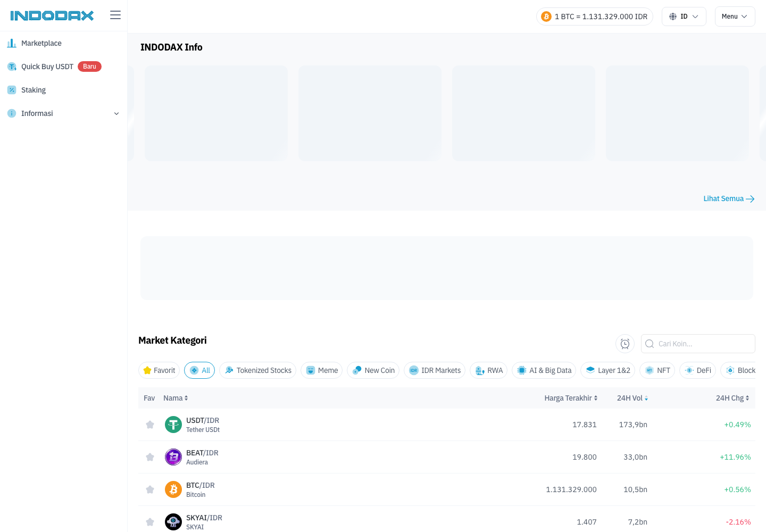This screenshot has height=532, width=766.
Task: Open the ID language dropdown
Action: [684, 16]
